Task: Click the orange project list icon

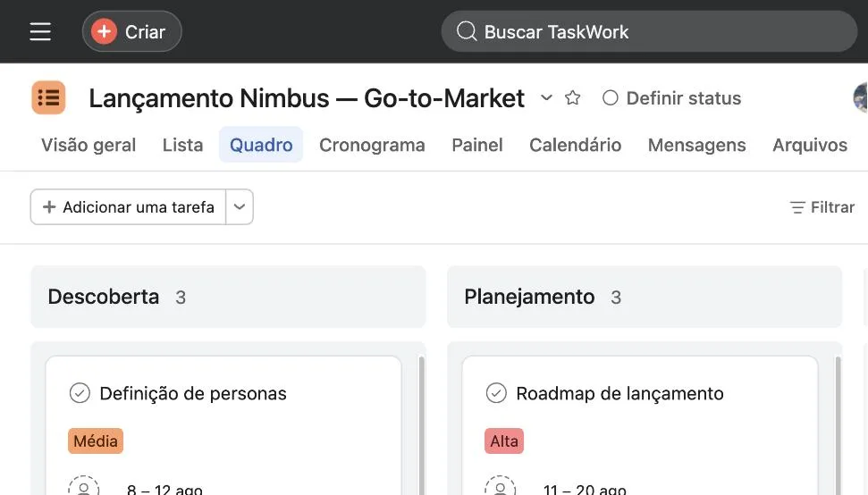Action: pos(48,98)
